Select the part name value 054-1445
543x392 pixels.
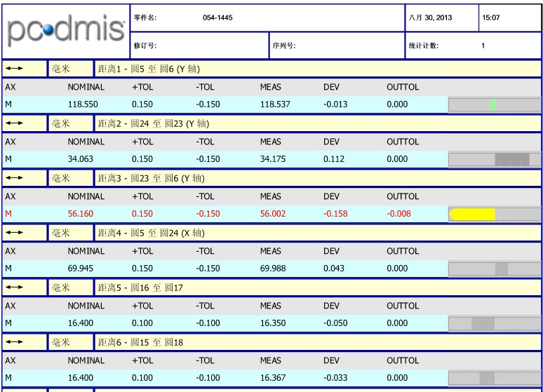pos(217,18)
